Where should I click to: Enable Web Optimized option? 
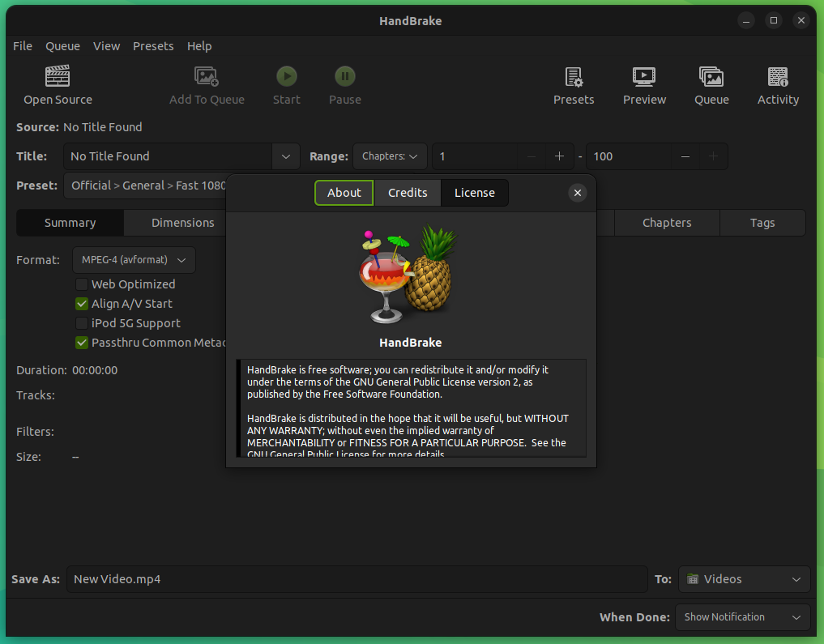(81, 284)
